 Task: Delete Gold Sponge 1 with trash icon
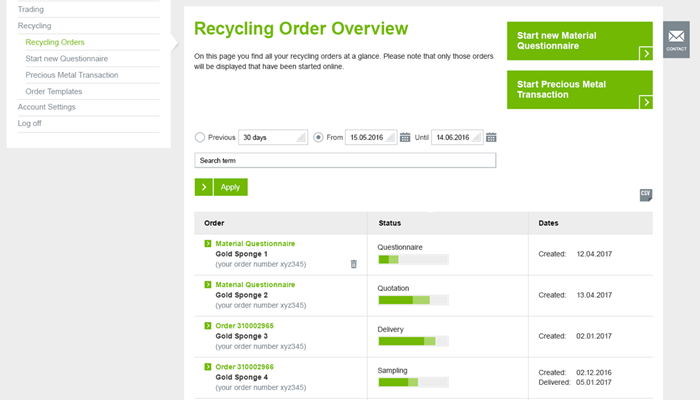pyautogui.click(x=353, y=264)
